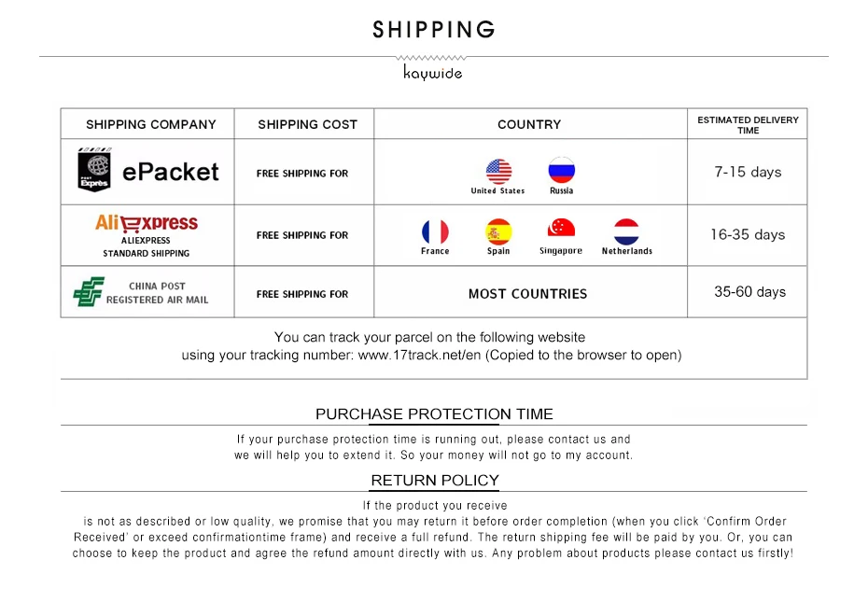Click the Singapore flag icon
The height and width of the screenshot is (616, 868).
pos(561,228)
